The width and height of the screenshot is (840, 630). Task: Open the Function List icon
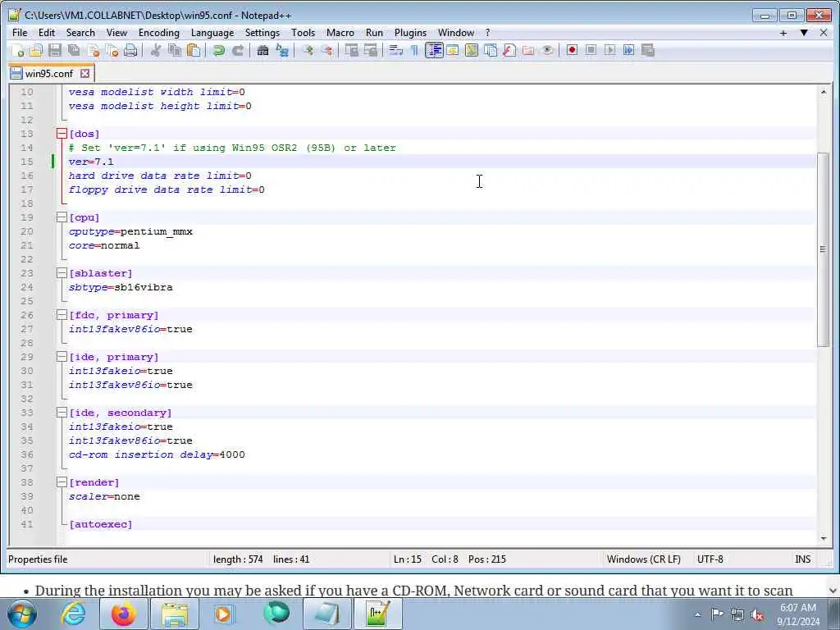(509, 50)
